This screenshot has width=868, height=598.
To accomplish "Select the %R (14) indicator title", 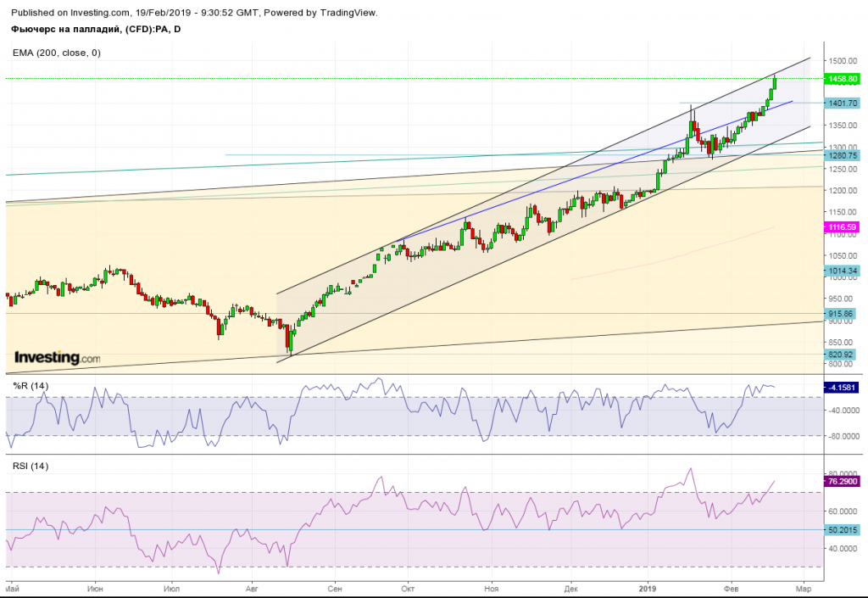I will tap(31, 386).
